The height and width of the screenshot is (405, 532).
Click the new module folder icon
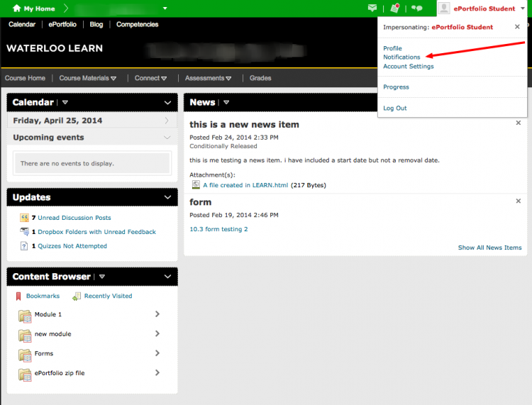tap(25, 335)
